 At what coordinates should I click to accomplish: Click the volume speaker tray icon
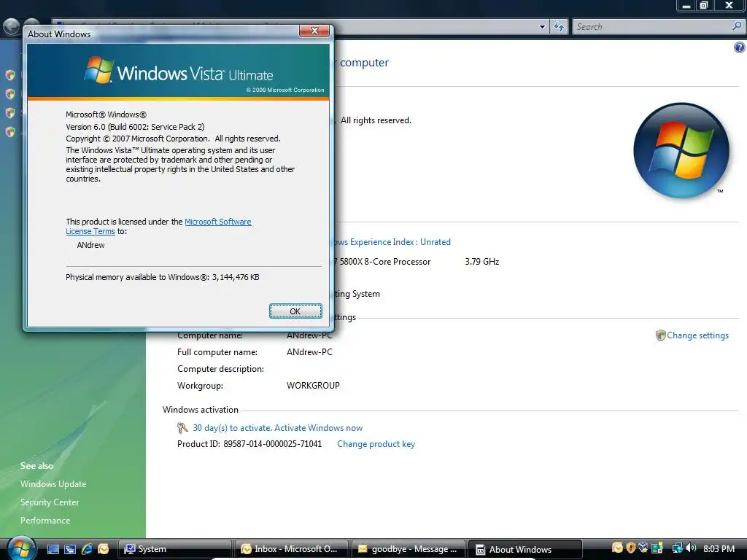tap(691, 548)
